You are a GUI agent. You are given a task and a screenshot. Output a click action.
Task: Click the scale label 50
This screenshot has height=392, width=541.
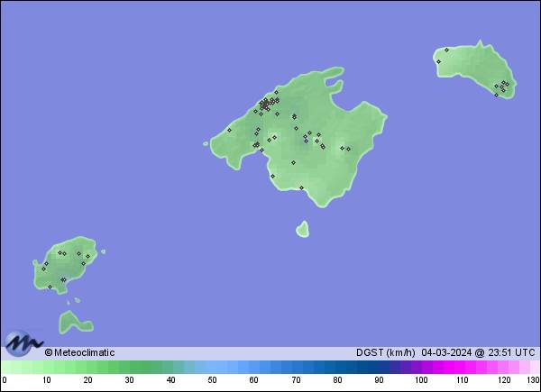click(212, 380)
